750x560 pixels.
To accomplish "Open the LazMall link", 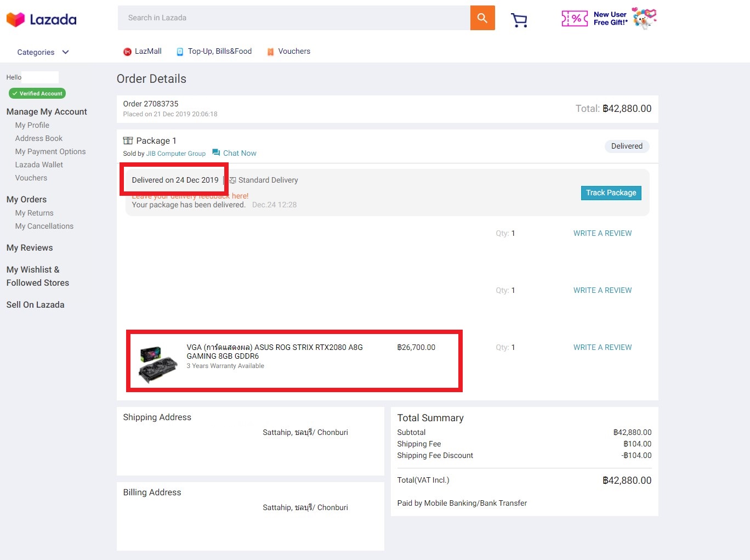I will [x=148, y=51].
